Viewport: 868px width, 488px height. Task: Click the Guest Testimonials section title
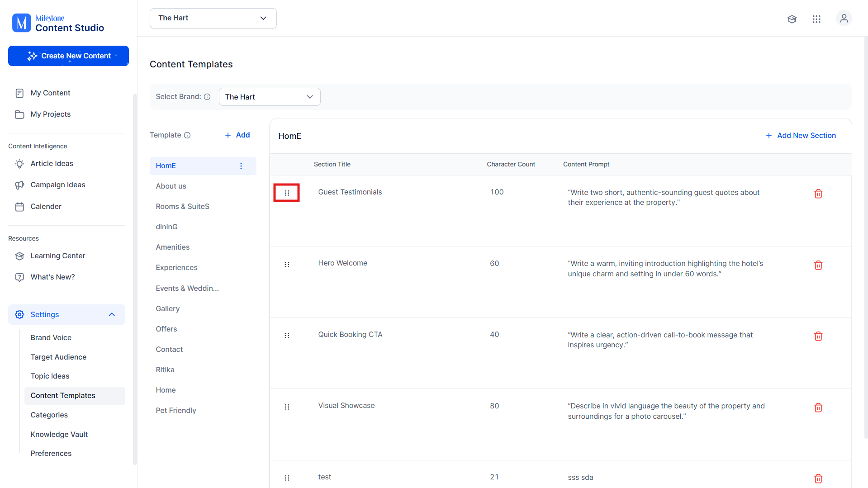[x=350, y=192]
